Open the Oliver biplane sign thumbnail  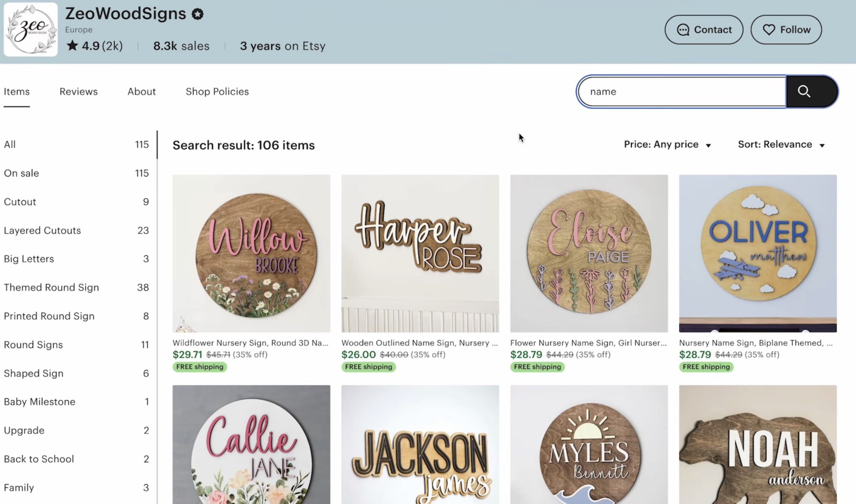coord(757,253)
